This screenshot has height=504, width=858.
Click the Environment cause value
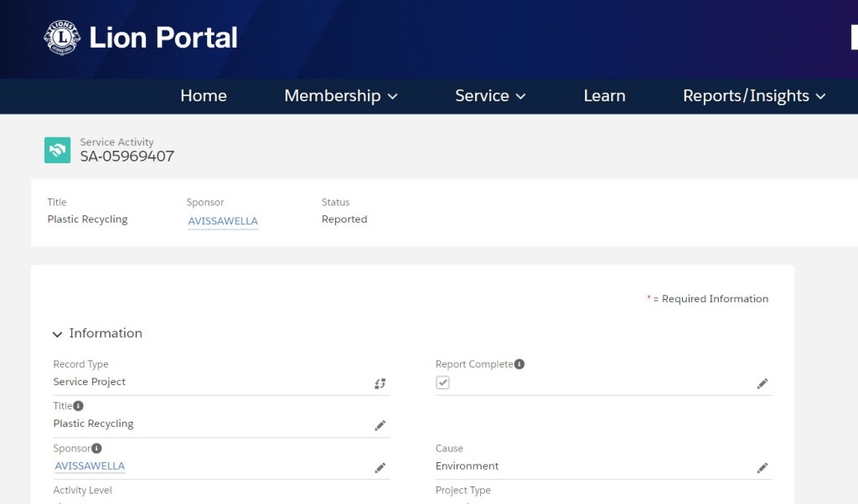(467, 465)
